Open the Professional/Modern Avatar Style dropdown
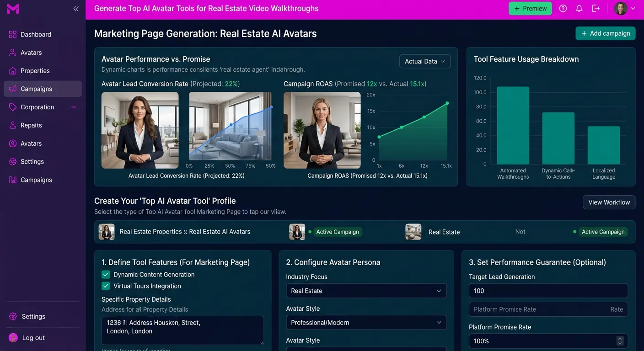The height and width of the screenshot is (351, 644). [366, 322]
